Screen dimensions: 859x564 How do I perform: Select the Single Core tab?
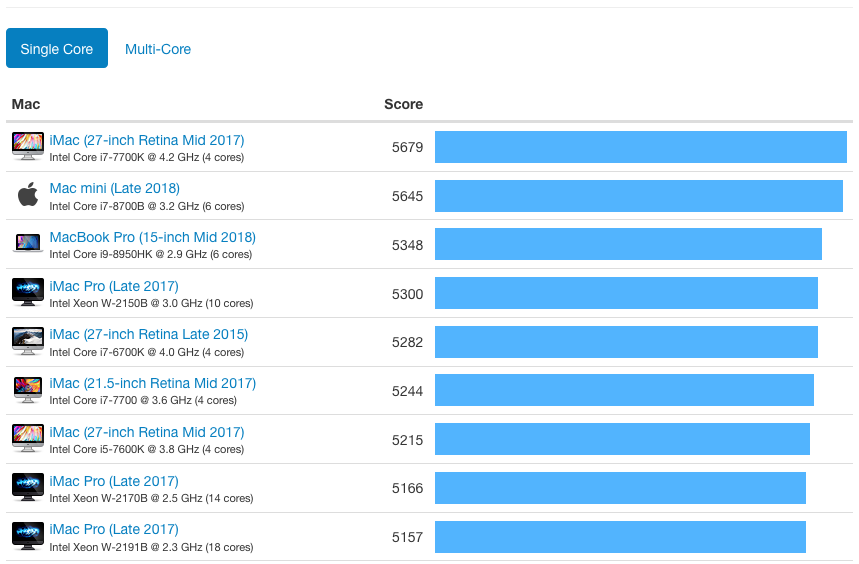coord(57,48)
